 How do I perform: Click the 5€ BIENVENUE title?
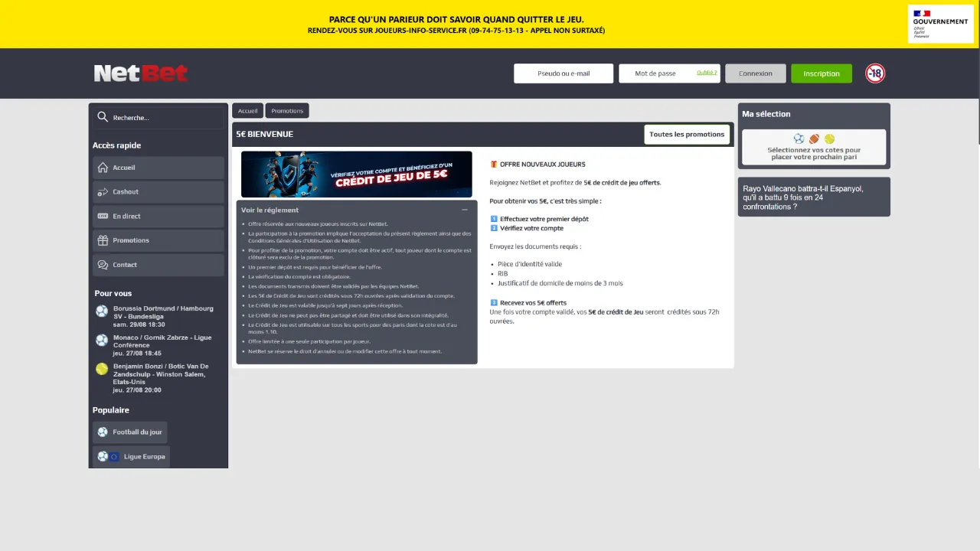[x=264, y=134]
